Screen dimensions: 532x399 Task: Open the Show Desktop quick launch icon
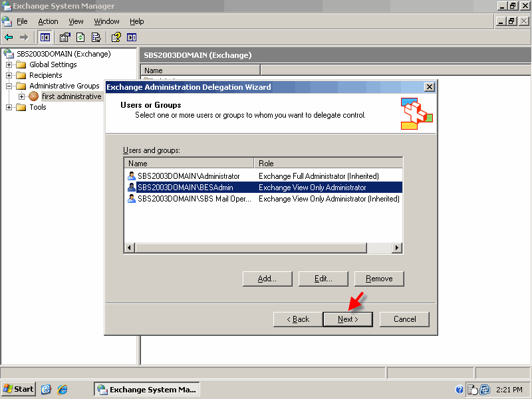(x=46, y=389)
